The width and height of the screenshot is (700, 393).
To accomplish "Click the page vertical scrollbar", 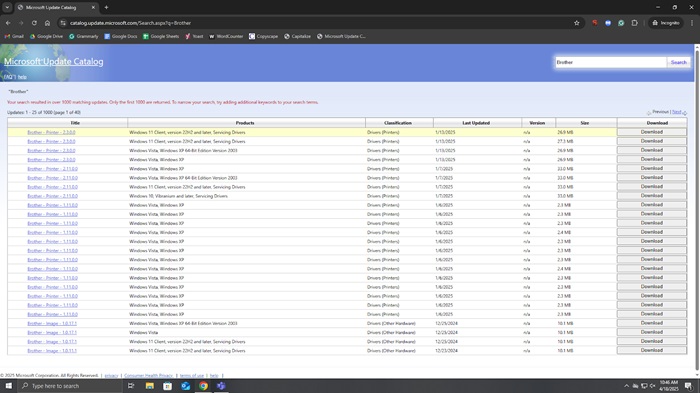I will (x=697, y=210).
